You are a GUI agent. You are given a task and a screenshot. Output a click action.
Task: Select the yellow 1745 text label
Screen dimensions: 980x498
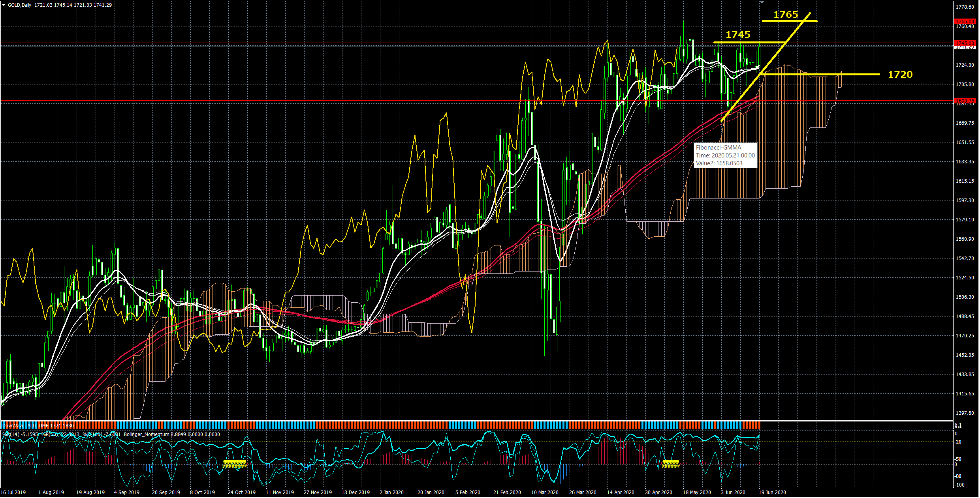pyautogui.click(x=737, y=35)
